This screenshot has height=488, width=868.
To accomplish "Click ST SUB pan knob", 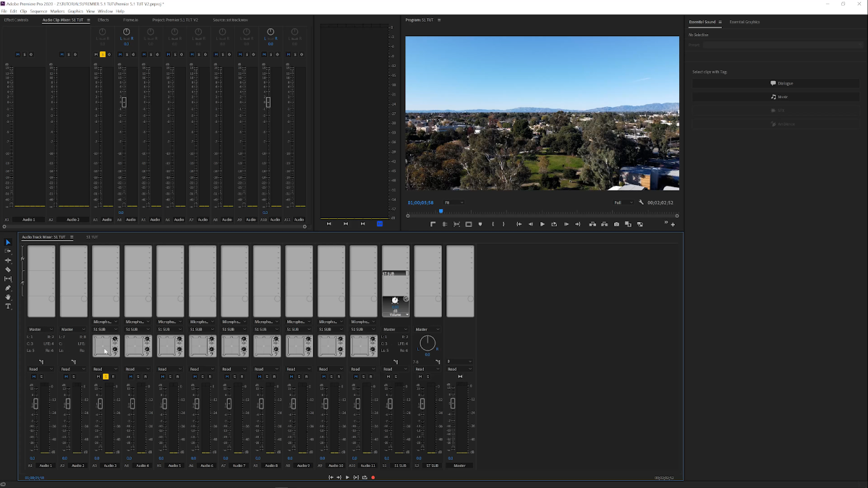I will [x=427, y=343].
